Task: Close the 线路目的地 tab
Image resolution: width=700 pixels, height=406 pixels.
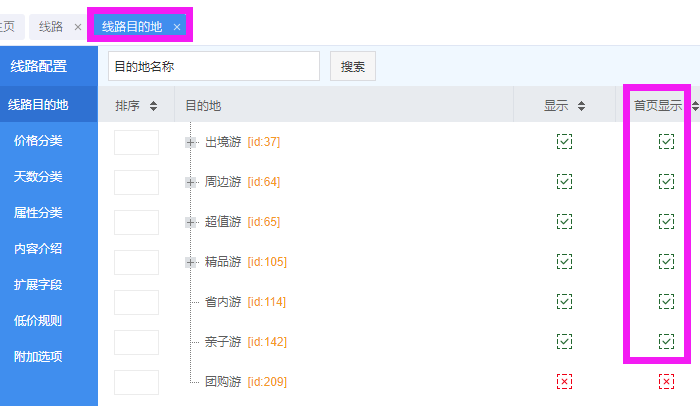Action: (x=177, y=27)
